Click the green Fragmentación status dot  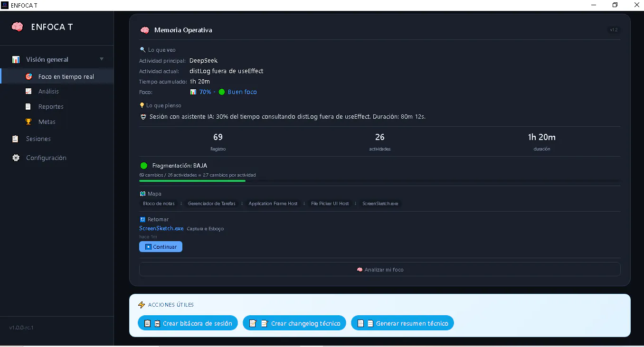144,166
